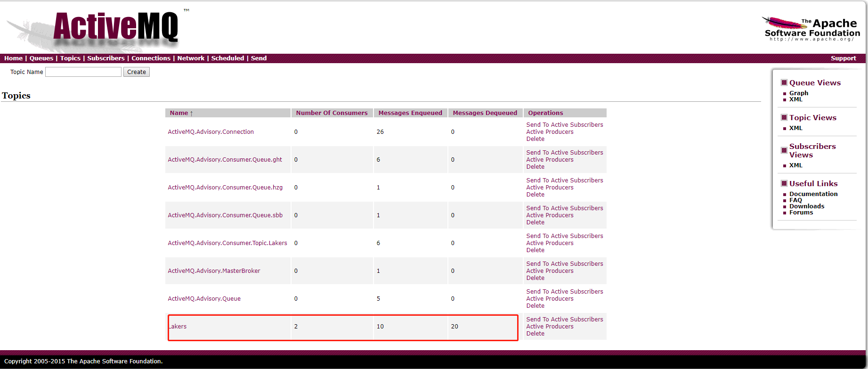Viewport: 868px width, 369px height.
Task: Send To Active Subscribers for Consumer.Topic.Lakers
Action: (565, 236)
